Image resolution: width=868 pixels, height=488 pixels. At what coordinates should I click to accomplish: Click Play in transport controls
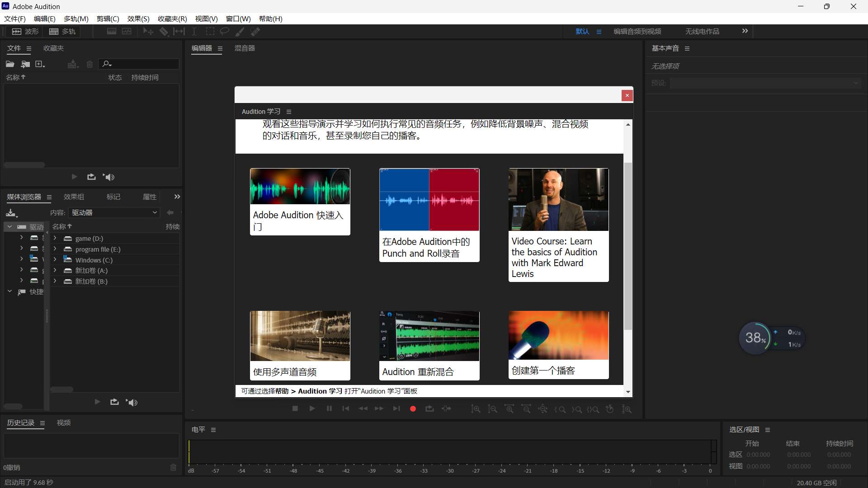(x=312, y=408)
